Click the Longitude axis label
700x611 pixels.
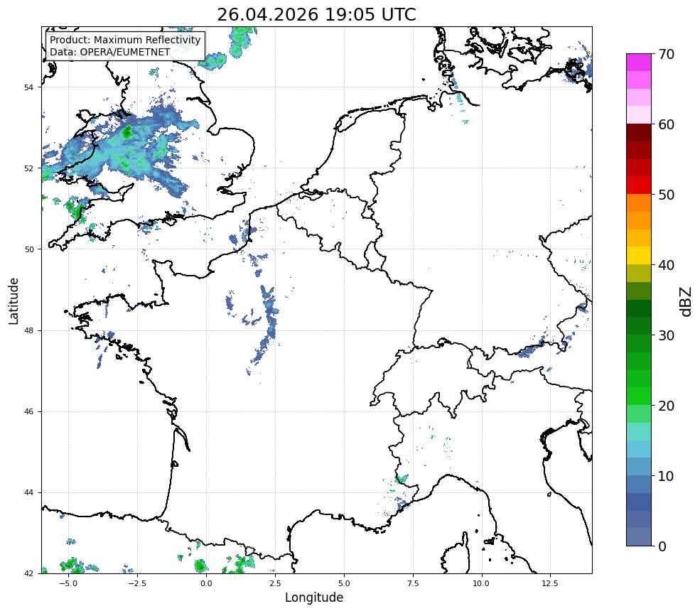click(314, 598)
